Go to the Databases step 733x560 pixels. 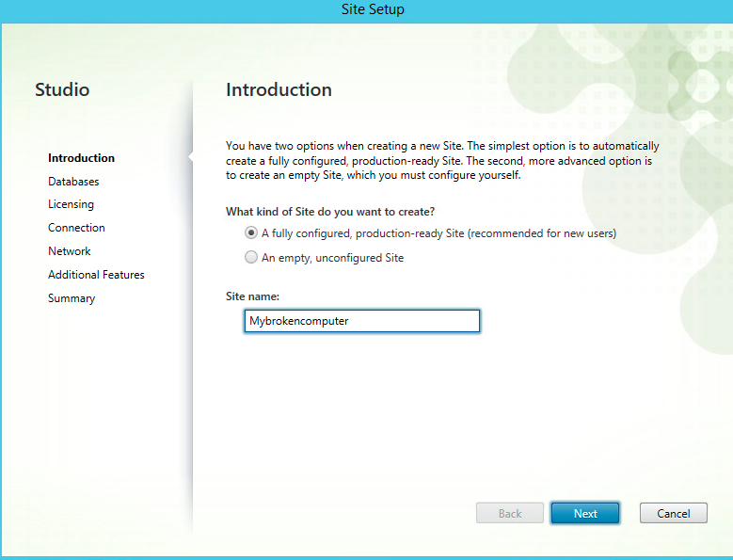(x=73, y=182)
